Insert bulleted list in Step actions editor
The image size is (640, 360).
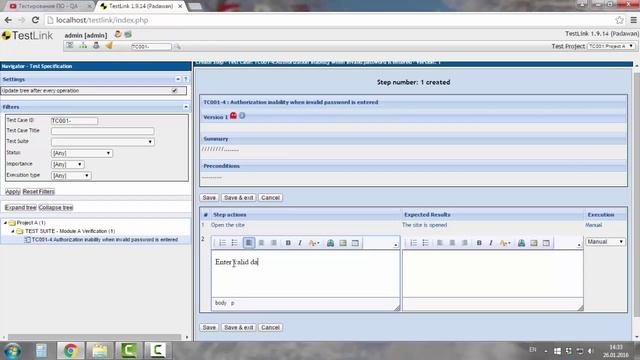click(x=235, y=243)
